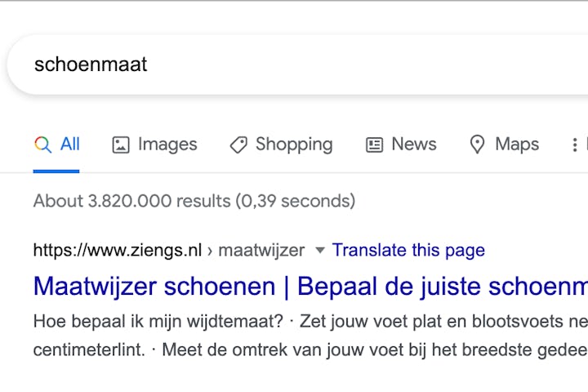This screenshot has width=588, height=392.
Task: Click the Maps location pin icon
Action: tap(477, 145)
